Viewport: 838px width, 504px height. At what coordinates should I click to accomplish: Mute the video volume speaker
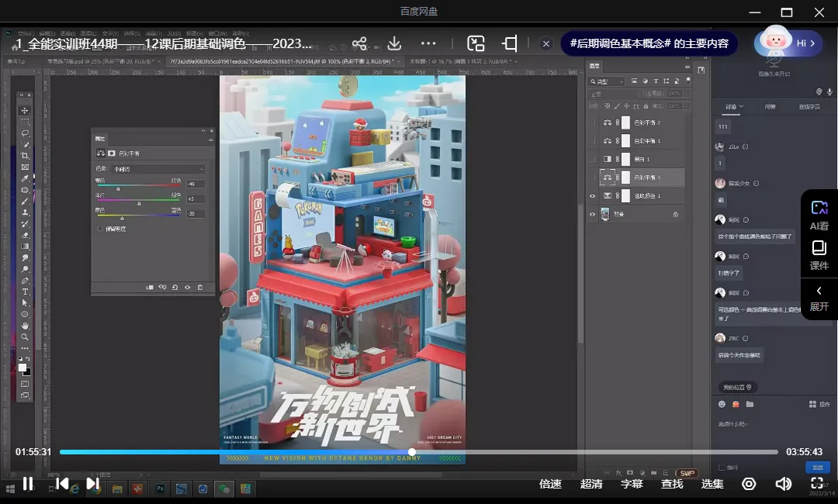pos(783,484)
